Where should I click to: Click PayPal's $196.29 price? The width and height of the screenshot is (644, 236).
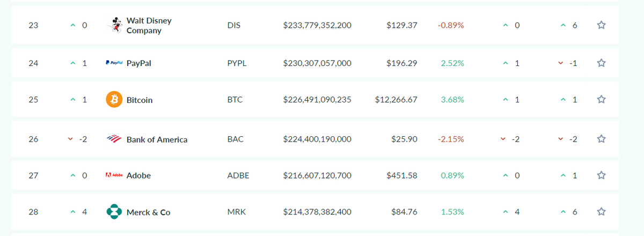click(402, 63)
